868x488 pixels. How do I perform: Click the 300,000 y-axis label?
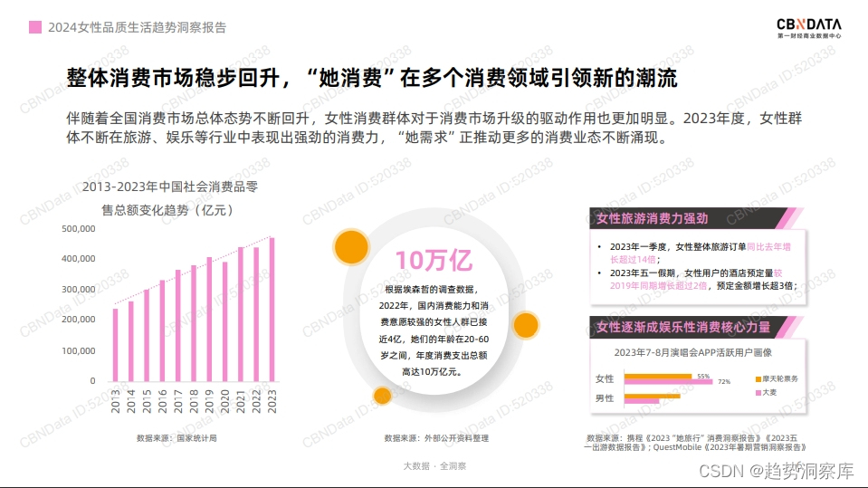[78, 289]
